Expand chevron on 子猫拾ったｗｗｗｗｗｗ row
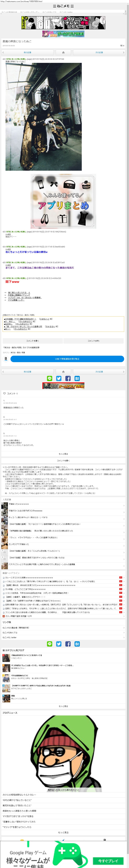This screenshot has height=868, width=129. pos(124,505)
